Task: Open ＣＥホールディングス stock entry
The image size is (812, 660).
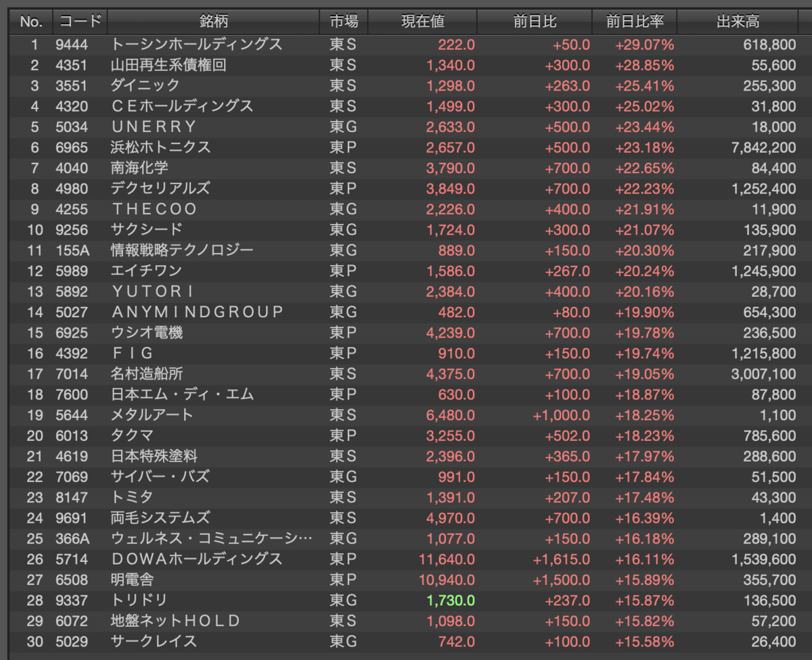Action: [182, 107]
